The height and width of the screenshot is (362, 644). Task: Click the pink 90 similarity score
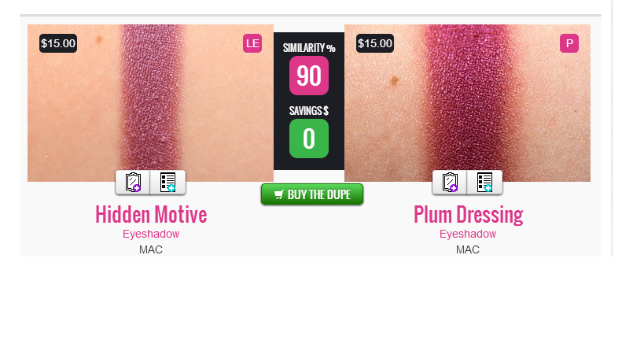(x=309, y=76)
